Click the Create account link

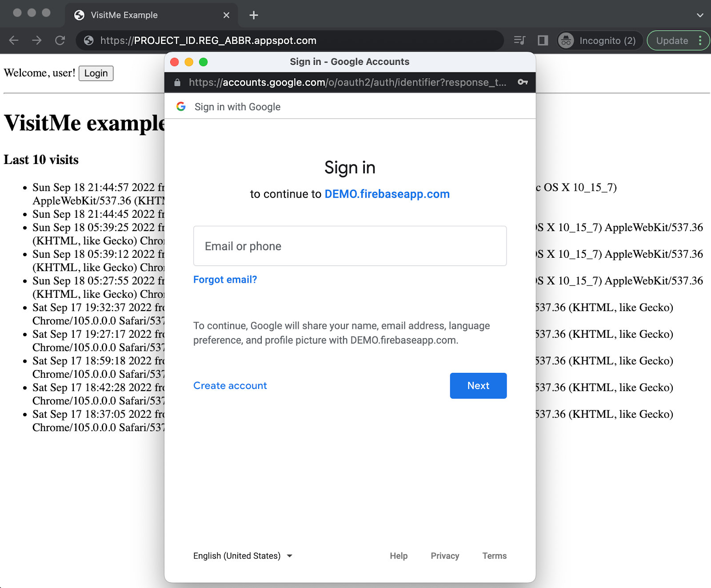[x=230, y=386]
